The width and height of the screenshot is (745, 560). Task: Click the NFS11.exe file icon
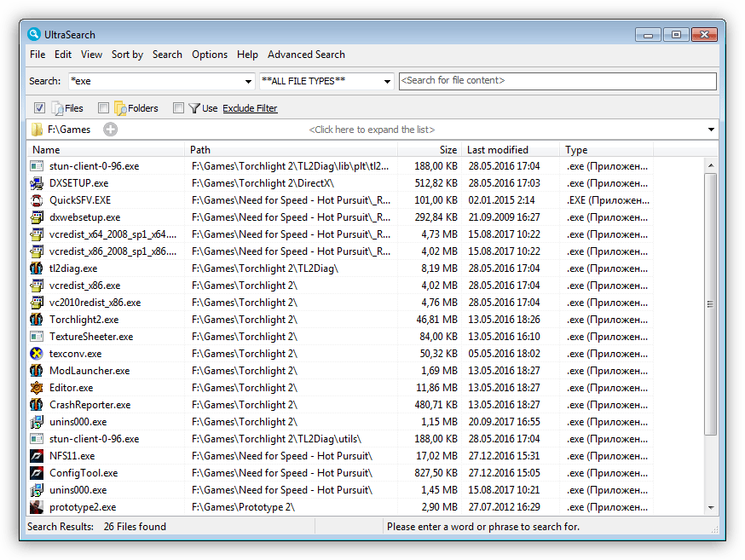pos(37,456)
